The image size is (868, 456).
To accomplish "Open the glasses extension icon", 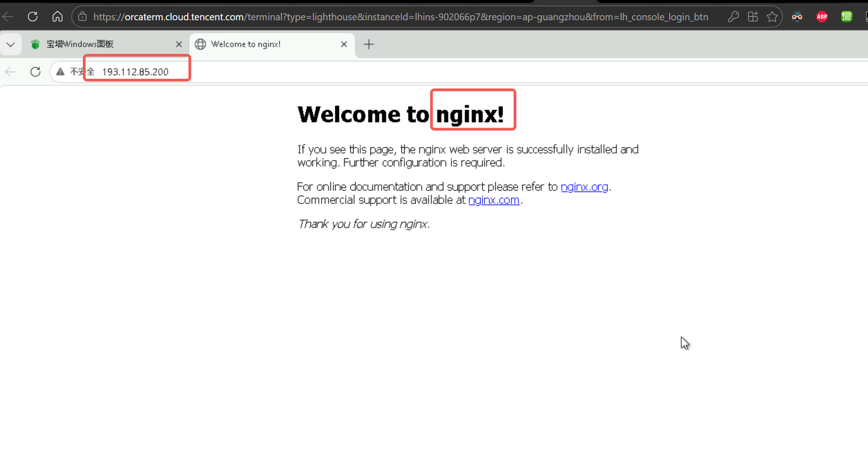I will (x=797, y=17).
